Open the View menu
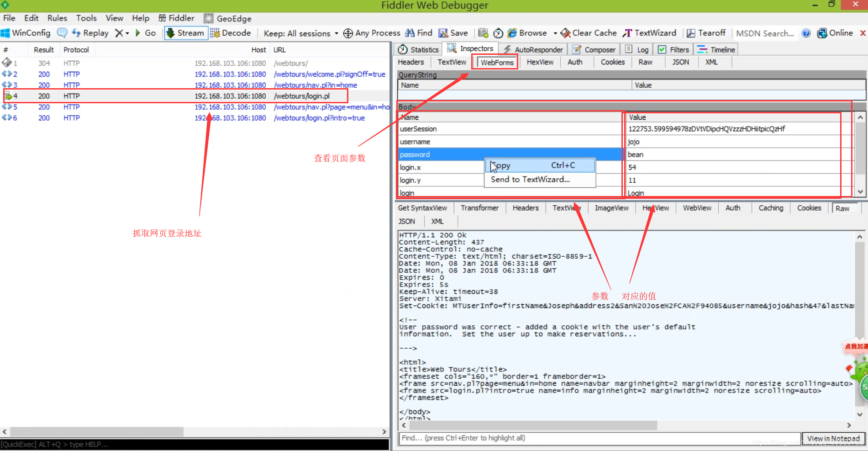This screenshot has height=451, width=868. pos(114,18)
